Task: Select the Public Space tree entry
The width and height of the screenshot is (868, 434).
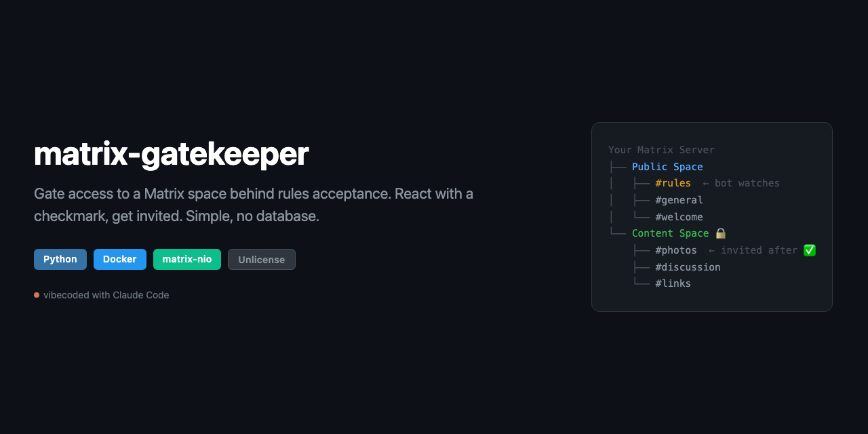Action: click(x=667, y=167)
